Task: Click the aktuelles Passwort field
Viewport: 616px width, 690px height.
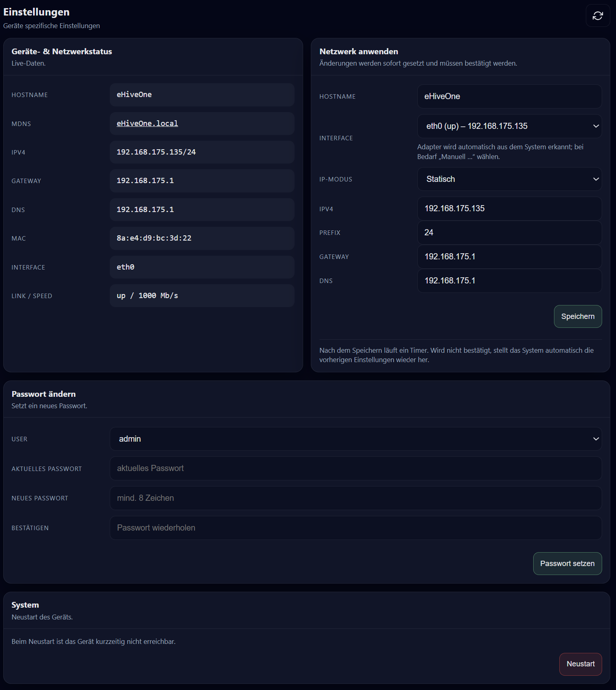Action: click(x=355, y=469)
